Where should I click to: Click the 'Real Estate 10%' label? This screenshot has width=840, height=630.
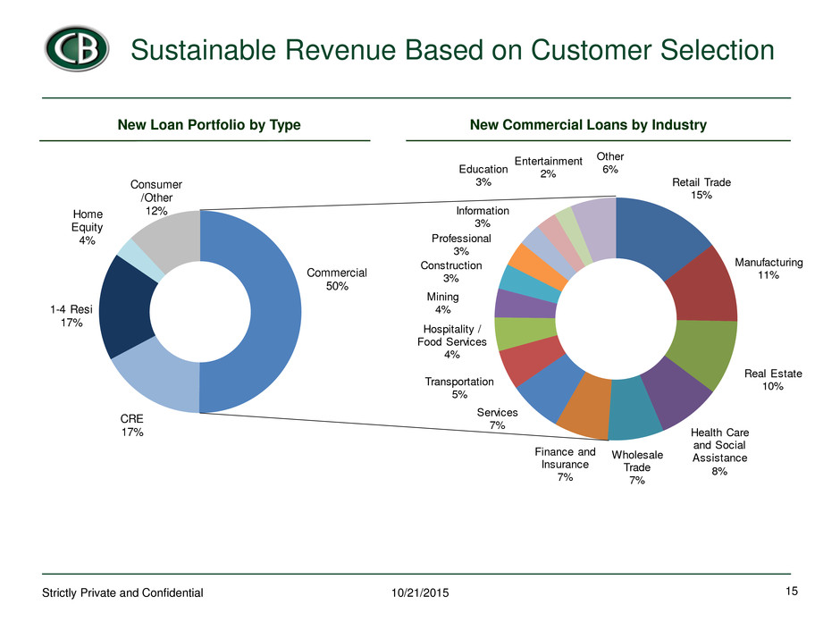(x=773, y=380)
